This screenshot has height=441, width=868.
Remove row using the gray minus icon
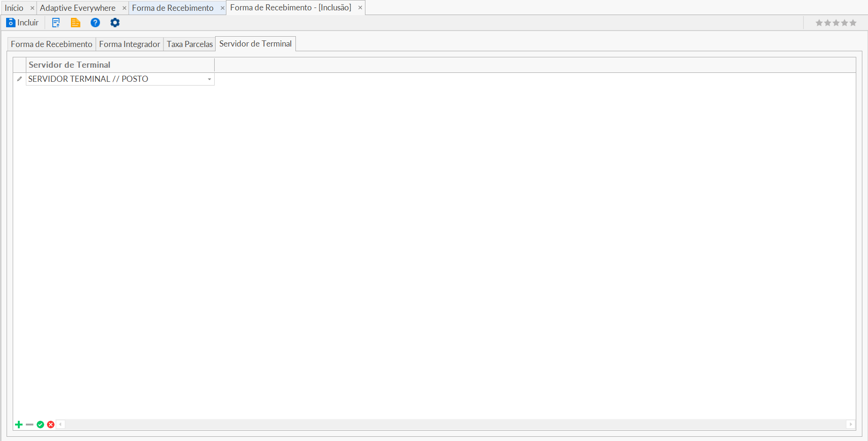click(x=30, y=425)
